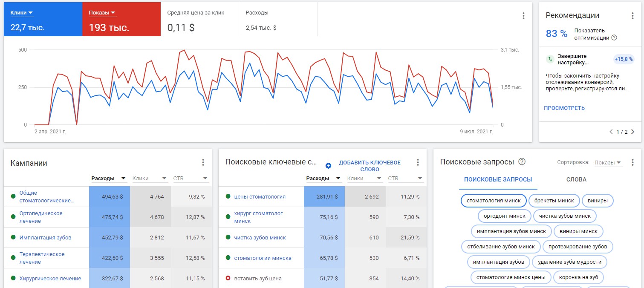Click green status dot of цены стоматология keyword
The width and height of the screenshot is (644, 288).
[228, 196]
